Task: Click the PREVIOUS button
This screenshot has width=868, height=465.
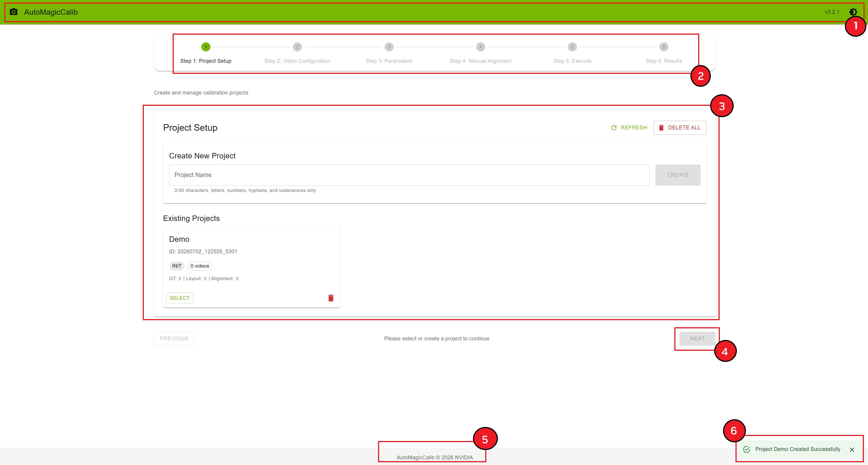Action: tap(174, 339)
